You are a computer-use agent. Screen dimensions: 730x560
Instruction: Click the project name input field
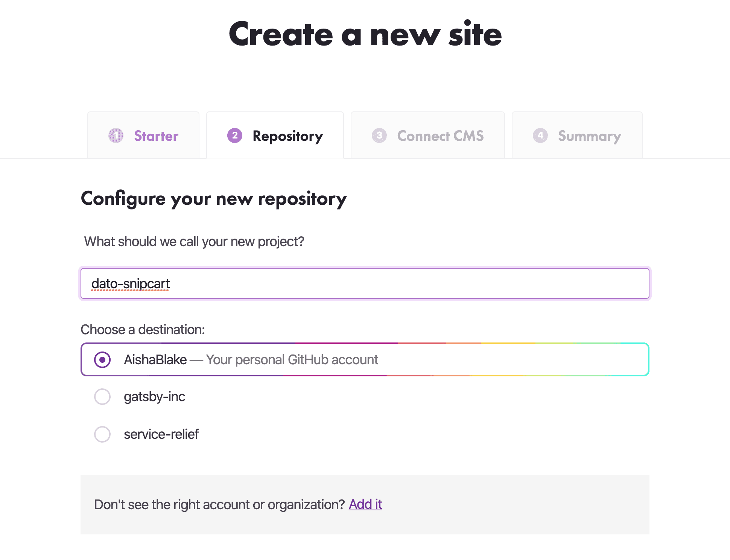click(365, 283)
